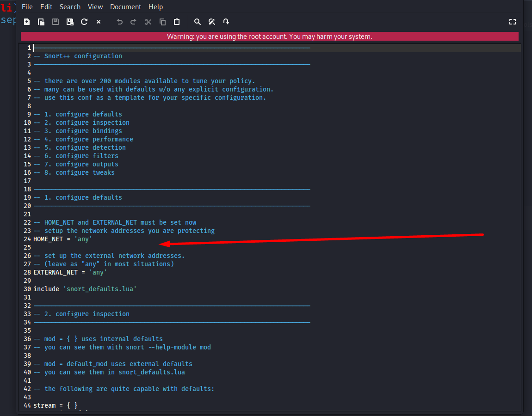532x416 pixels.
Task: Paste from the clipboard
Action: tap(177, 21)
